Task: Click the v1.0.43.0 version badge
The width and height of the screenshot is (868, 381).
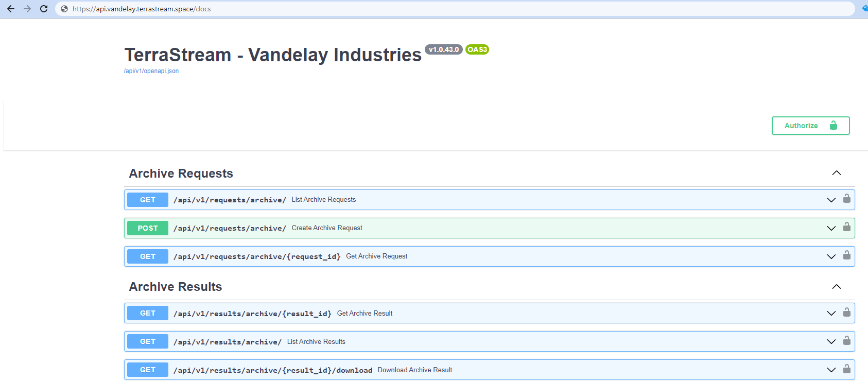Action: [444, 49]
